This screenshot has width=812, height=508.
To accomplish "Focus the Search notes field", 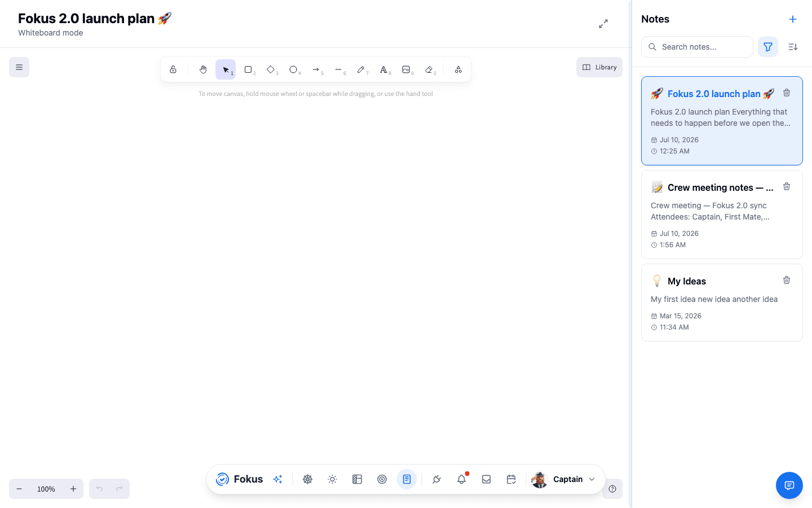I will pos(697,47).
